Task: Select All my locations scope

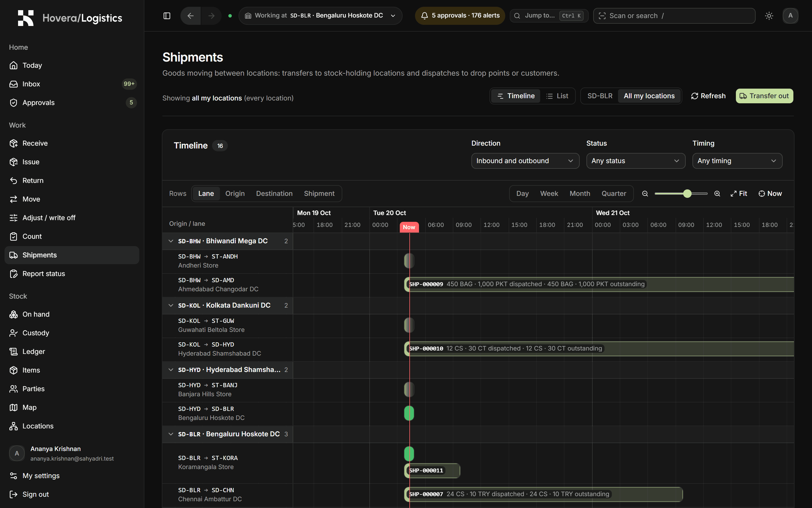Action: point(649,96)
